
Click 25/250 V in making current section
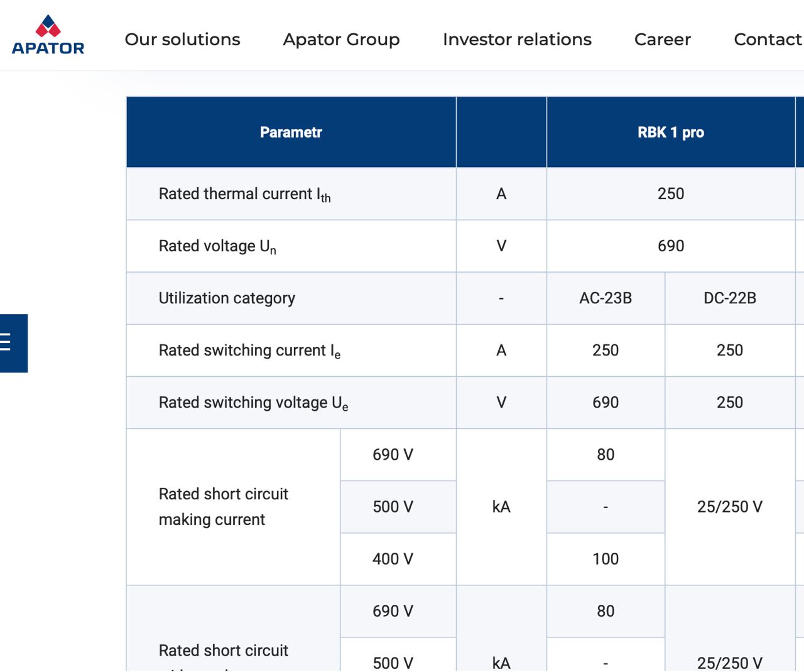(730, 507)
